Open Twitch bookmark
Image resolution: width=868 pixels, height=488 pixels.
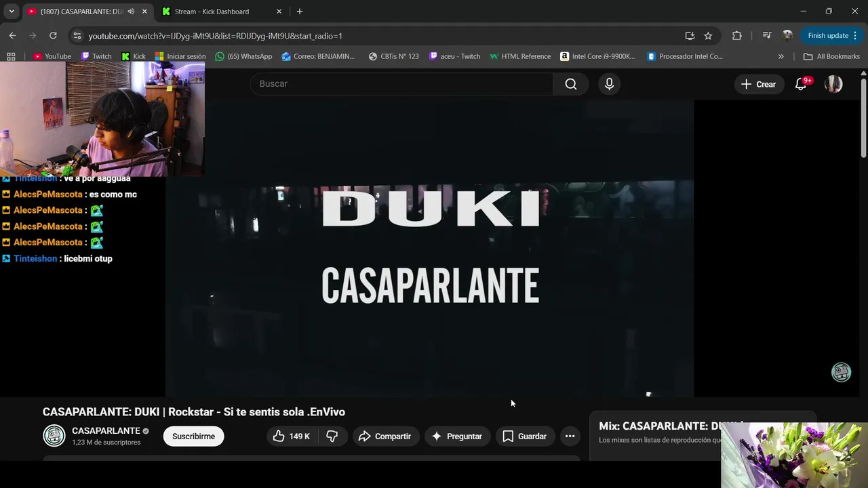96,56
